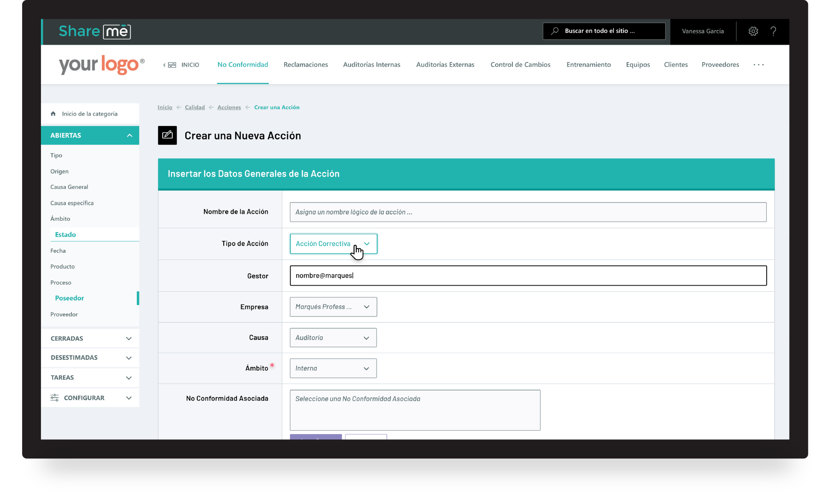832x504 pixels.
Task: Click the help question mark icon
Action: point(774,31)
